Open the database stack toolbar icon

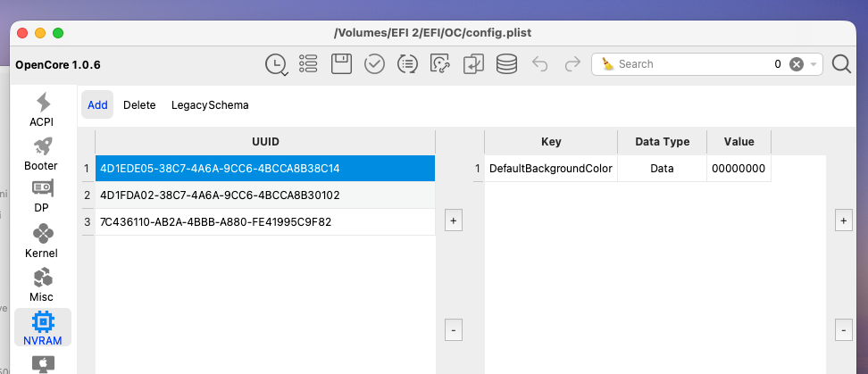tap(506, 64)
